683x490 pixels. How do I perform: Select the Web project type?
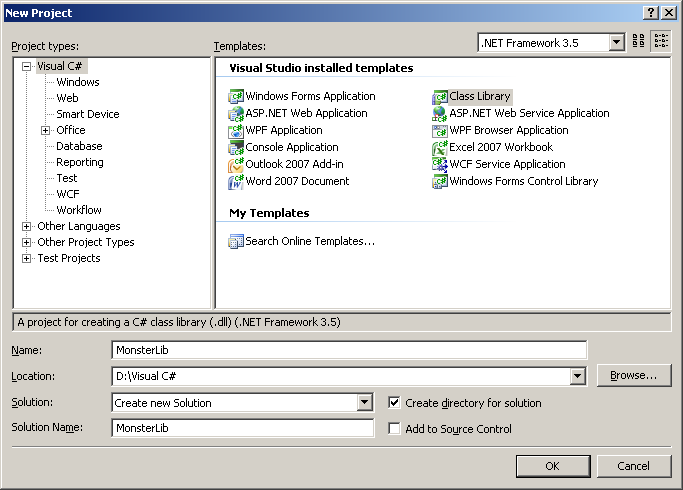click(x=68, y=98)
